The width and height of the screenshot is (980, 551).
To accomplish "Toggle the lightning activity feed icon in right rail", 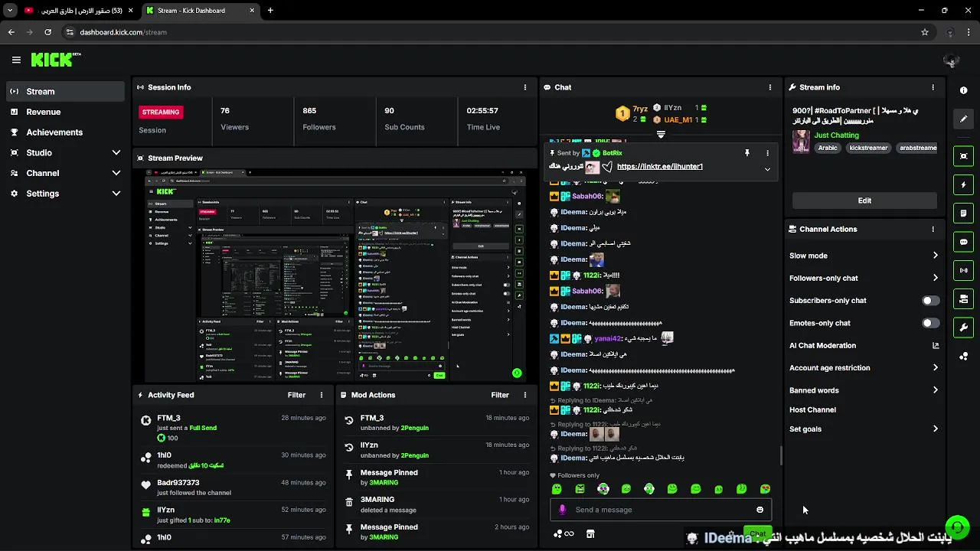I will (963, 184).
